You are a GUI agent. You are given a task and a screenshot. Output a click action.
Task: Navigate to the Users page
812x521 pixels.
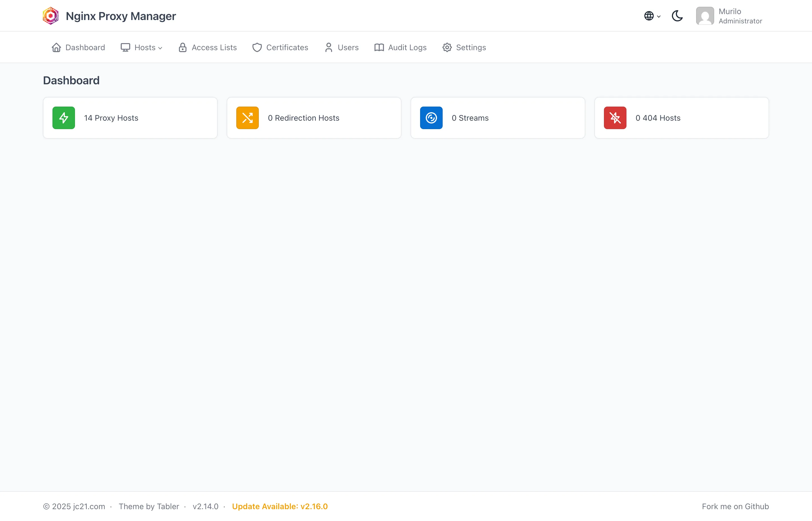341,47
